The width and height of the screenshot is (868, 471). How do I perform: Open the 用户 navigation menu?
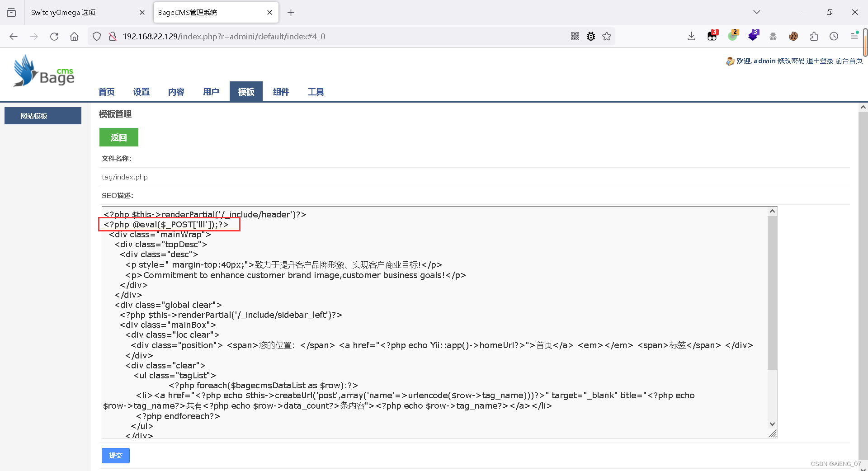[x=211, y=92]
